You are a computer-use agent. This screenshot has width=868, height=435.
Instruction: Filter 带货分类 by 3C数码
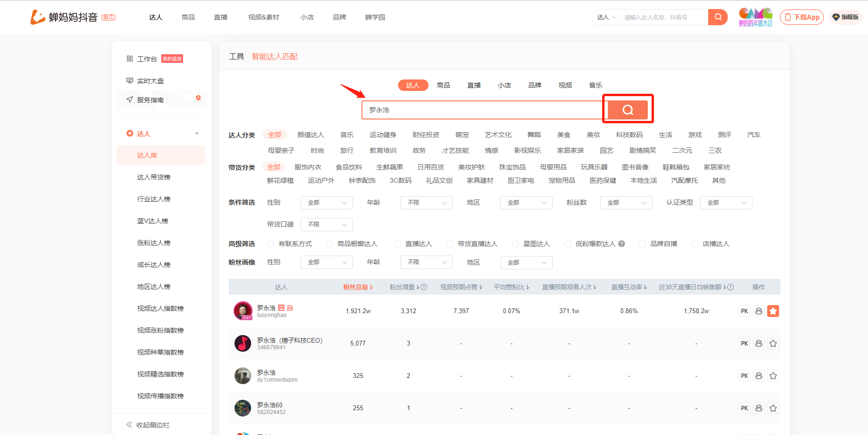click(400, 180)
